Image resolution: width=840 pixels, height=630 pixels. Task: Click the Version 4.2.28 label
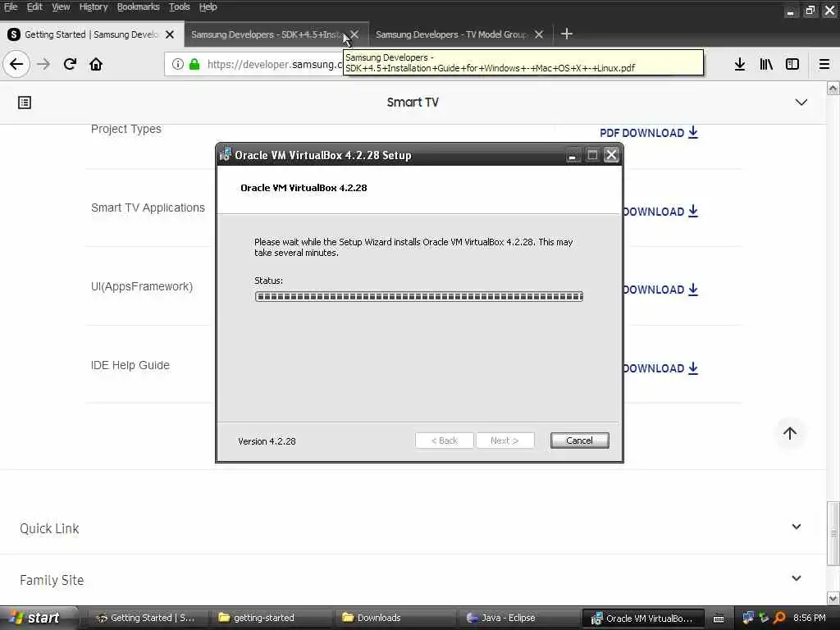point(267,441)
